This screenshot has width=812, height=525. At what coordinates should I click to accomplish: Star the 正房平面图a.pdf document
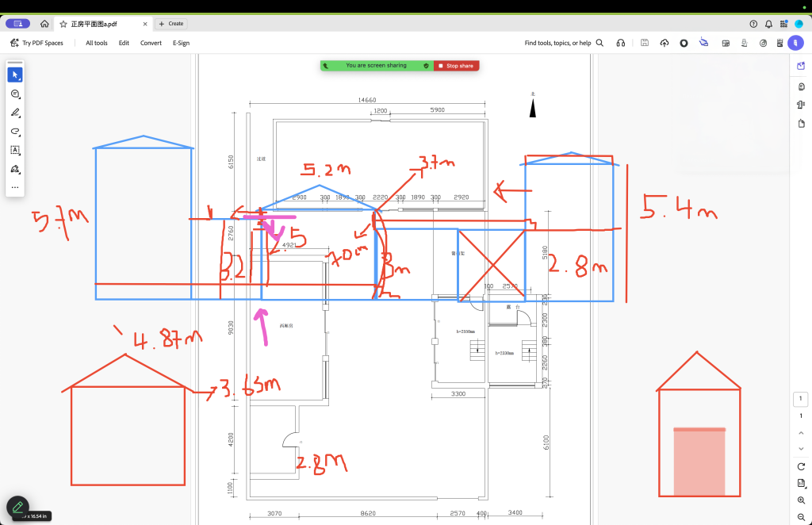(63, 24)
